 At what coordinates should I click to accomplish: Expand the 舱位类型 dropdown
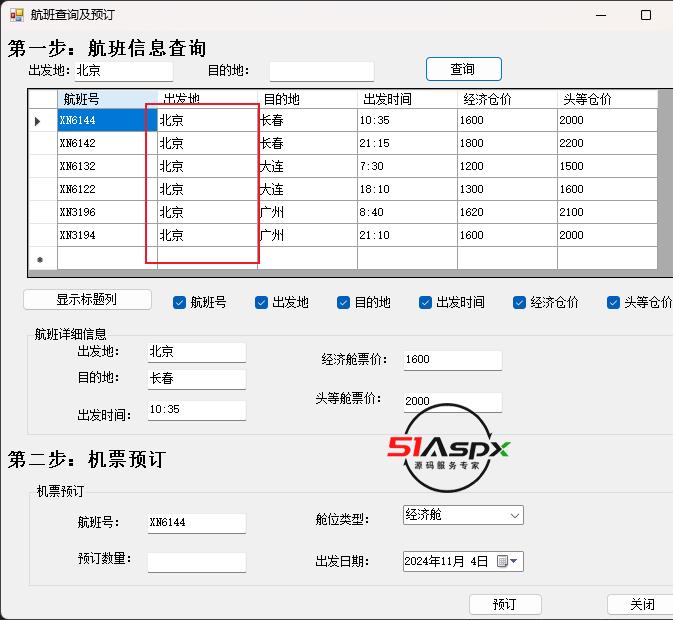coord(514,516)
